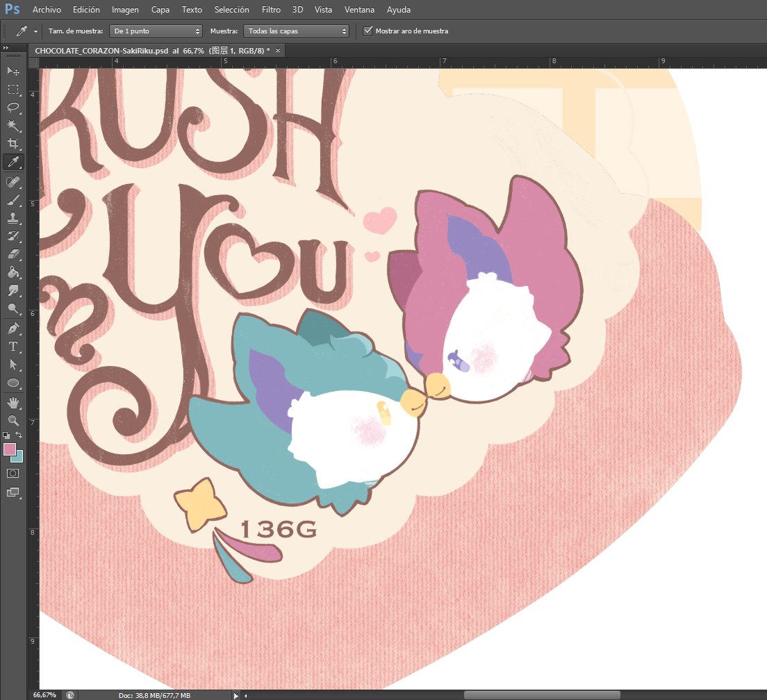Open the Edición menu

[x=86, y=9]
